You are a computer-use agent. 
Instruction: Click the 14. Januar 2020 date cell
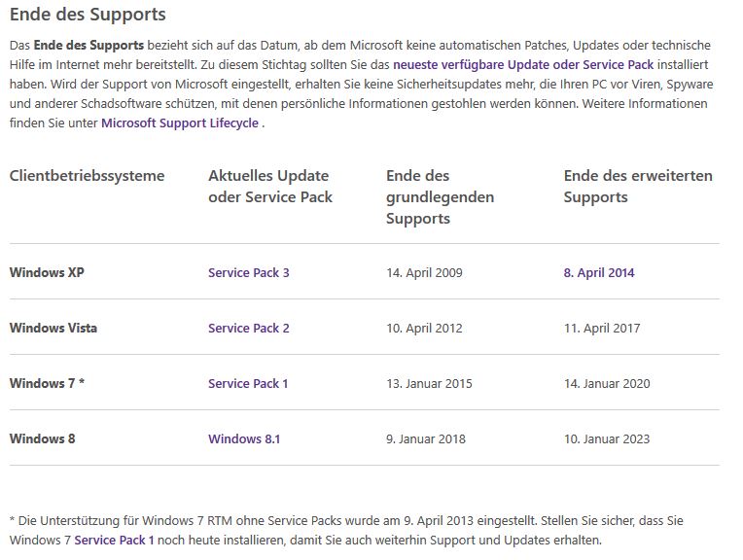click(x=607, y=384)
